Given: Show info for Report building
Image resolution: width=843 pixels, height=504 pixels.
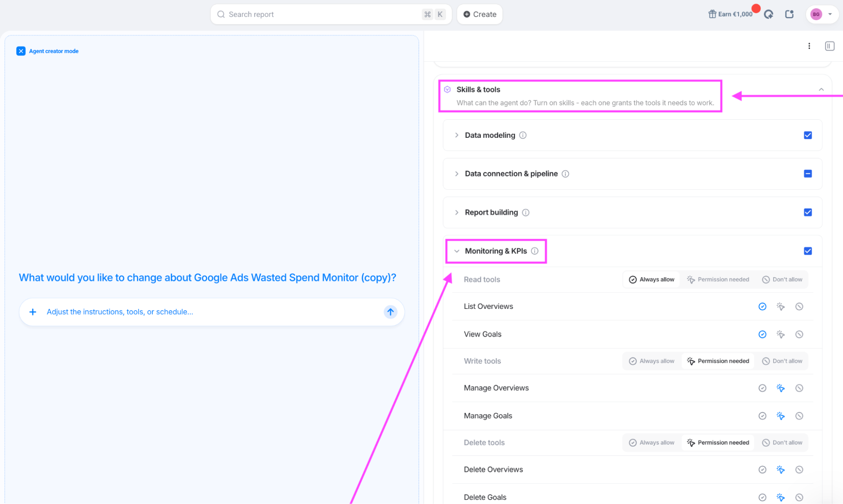Looking at the screenshot, I should 526,212.
